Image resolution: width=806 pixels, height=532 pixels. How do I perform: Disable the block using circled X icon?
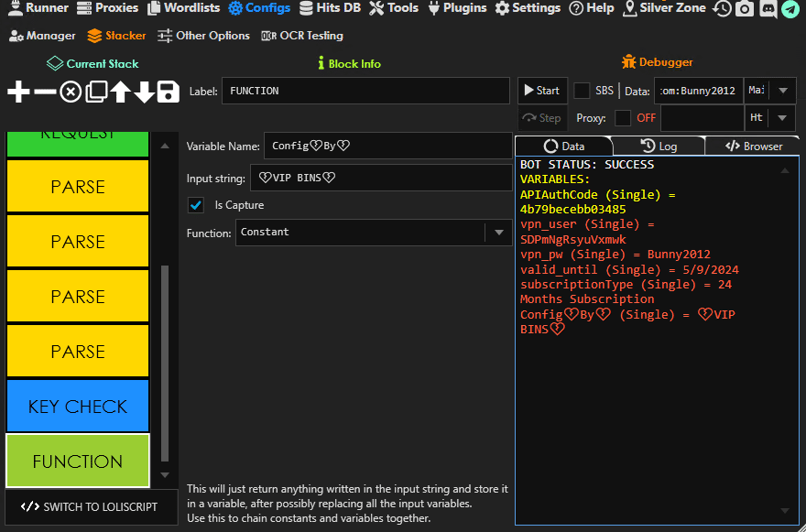[71, 92]
